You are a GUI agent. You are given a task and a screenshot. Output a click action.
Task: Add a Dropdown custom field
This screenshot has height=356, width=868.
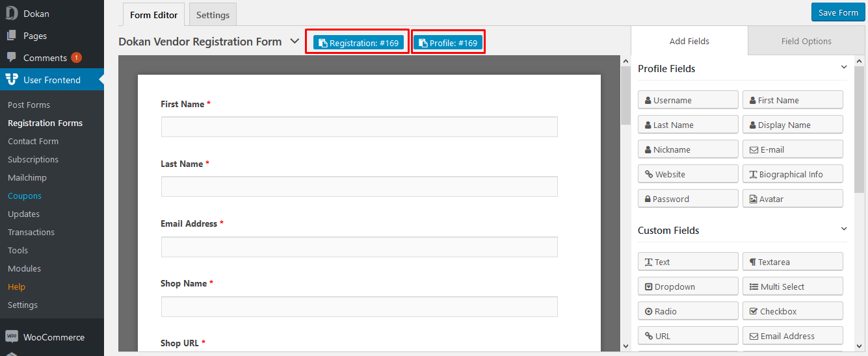[x=688, y=286]
